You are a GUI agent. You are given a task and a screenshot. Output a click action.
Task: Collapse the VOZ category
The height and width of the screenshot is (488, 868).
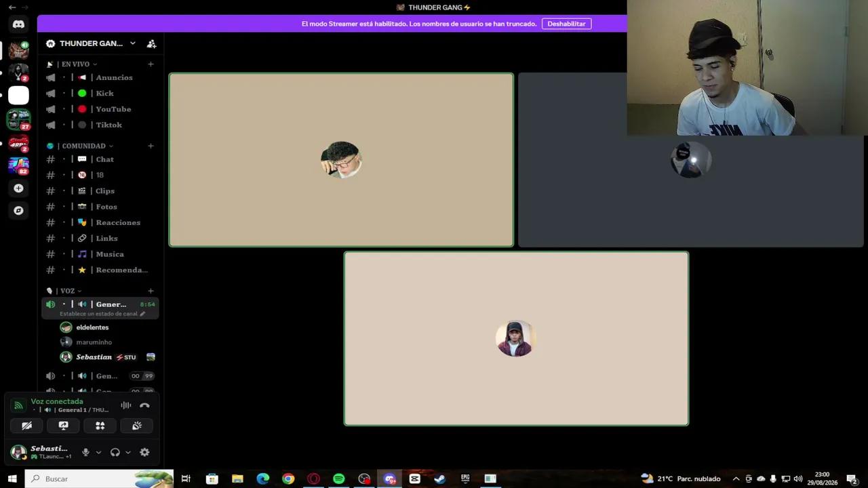pos(64,291)
